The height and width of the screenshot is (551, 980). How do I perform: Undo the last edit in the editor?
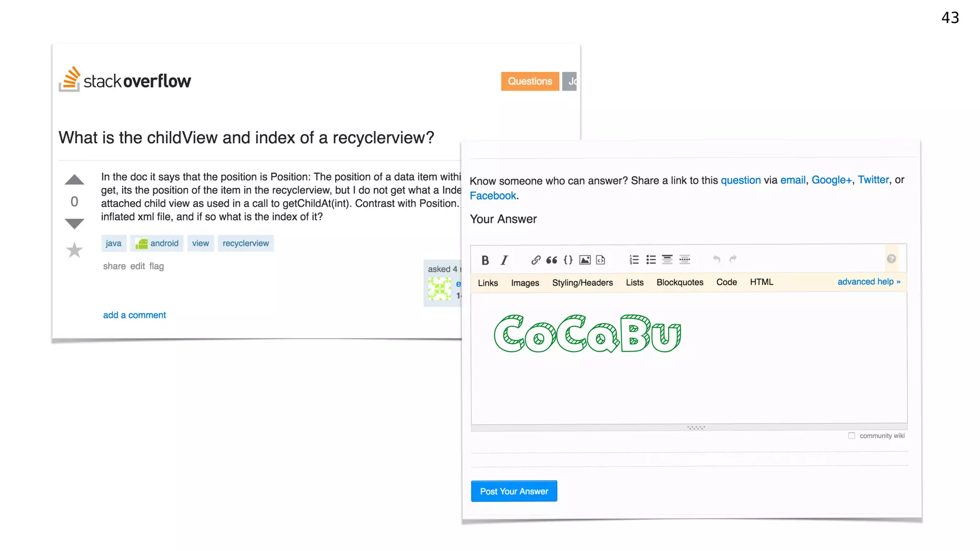(716, 259)
